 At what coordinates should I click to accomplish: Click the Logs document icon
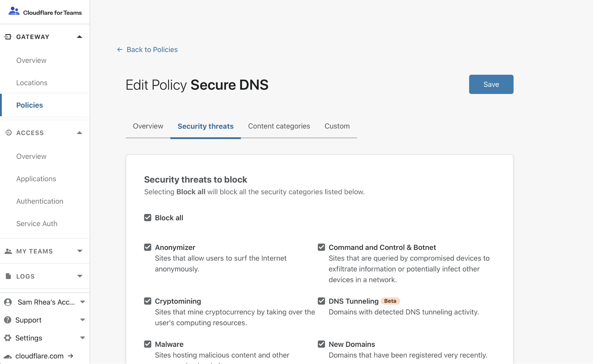pyautogui.click(x=8, y=276)
